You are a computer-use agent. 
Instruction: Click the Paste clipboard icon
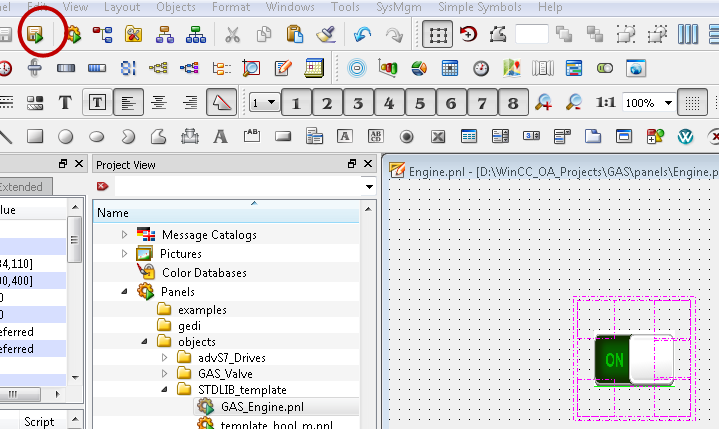[x=294, y=35]
